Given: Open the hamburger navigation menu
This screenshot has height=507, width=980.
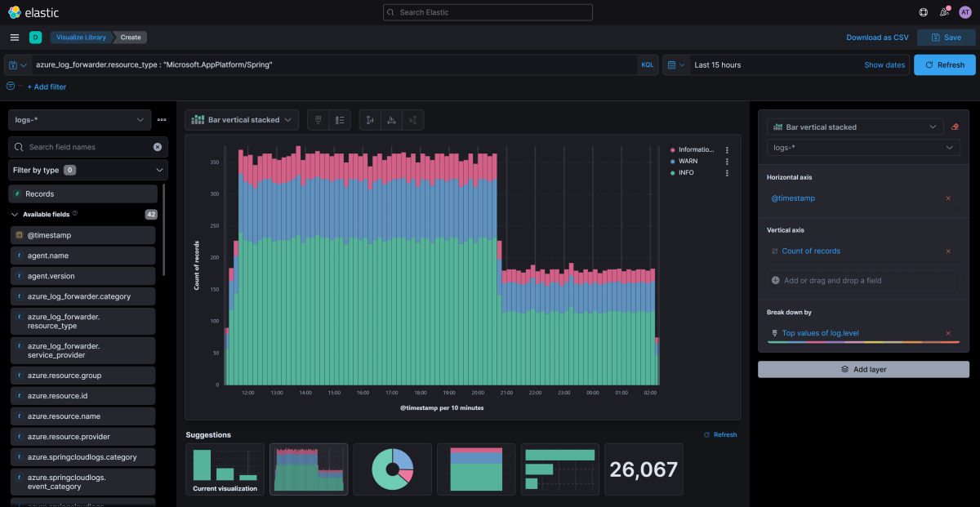Looking at the screenshot, I should [x=15, y=38].
